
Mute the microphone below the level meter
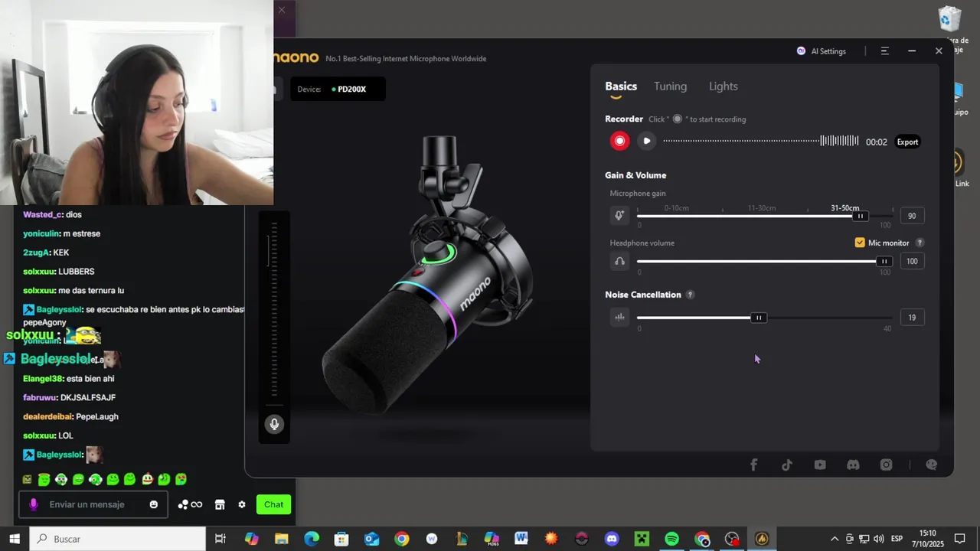pyautogui.click(x=274, y=424)
